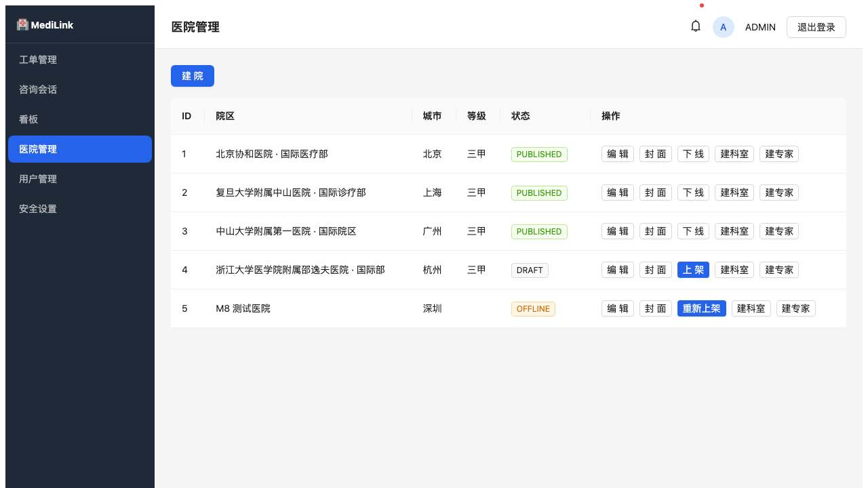Open 工单管理 in the sidebar

point(80,60)
